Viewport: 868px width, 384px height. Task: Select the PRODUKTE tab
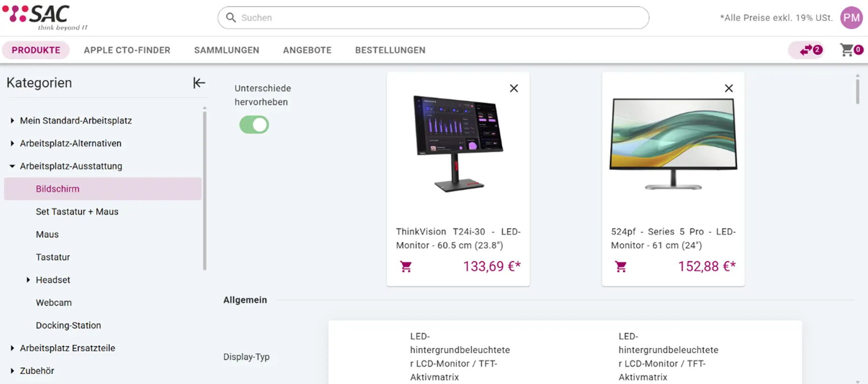pos(36,50)
